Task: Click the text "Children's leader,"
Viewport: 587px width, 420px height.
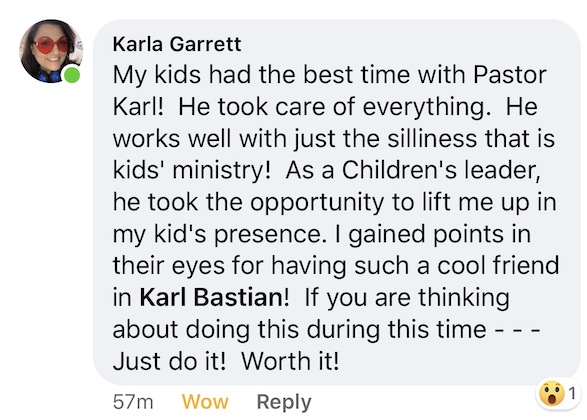Action: [x=441, y=170]
